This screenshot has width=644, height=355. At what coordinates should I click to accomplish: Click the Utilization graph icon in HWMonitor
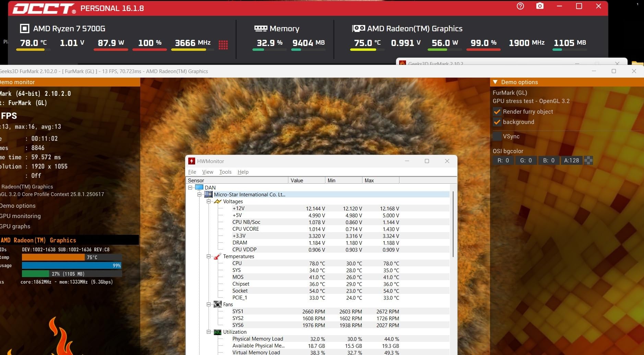point(218,332)
